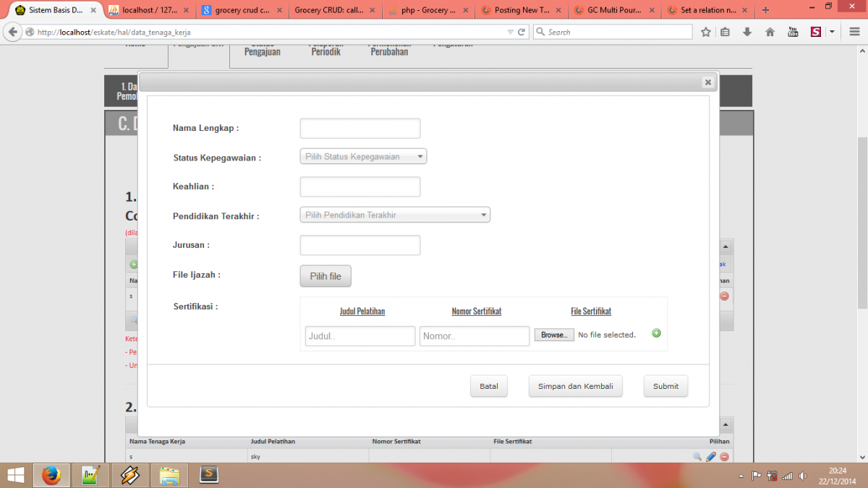Screen dimensions: 868x488
Task: Click the Nama Lengkap input field
Action: (x=360, y=128)
